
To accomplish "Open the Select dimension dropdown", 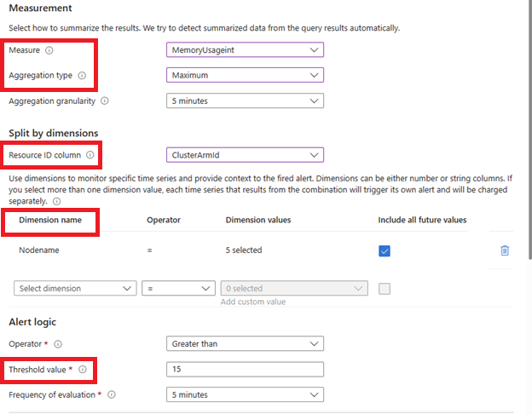I will click(x=75, y=289).
